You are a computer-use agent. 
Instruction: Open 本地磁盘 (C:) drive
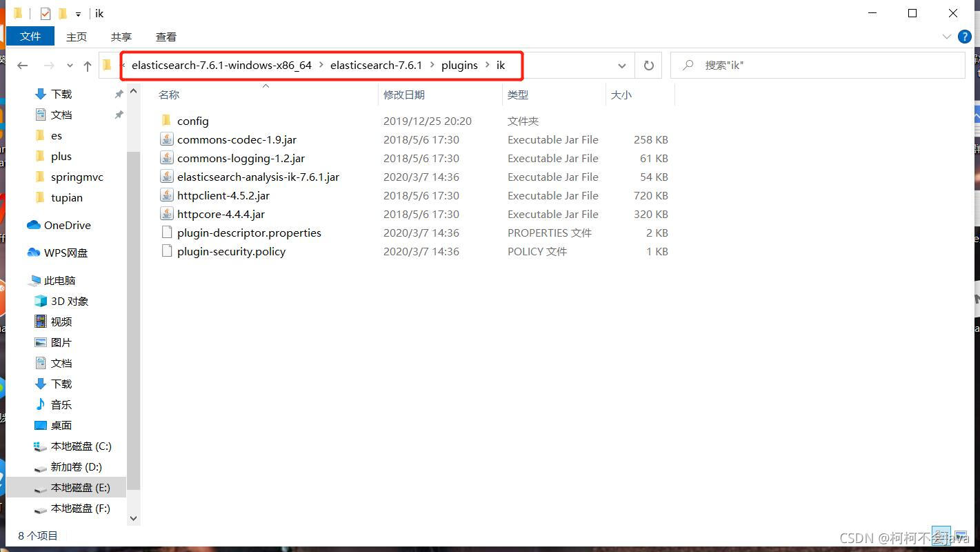click(72, 446)
